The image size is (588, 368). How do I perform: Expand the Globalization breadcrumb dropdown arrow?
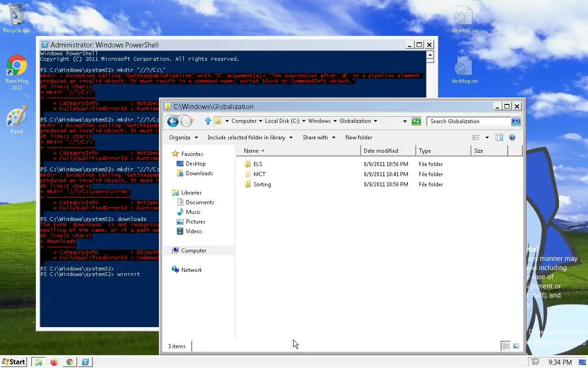(375, 121)
